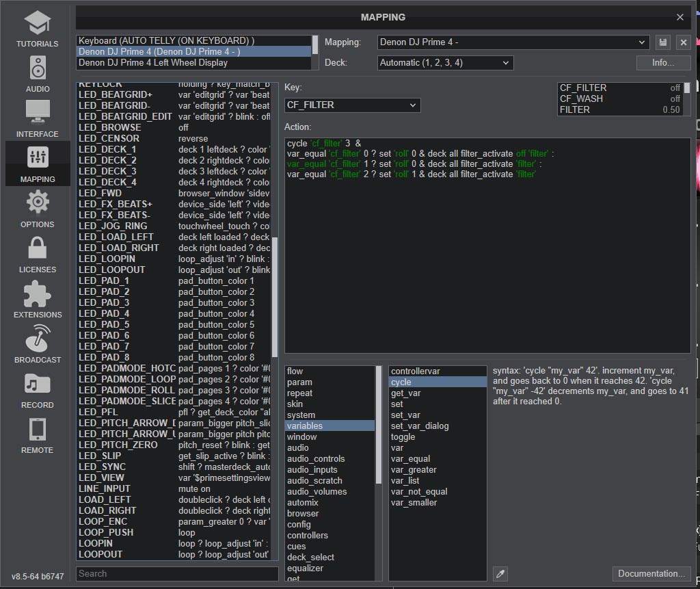The height and width of the screenshot is (589, 700).
Task: Select the LINE_INPUT mapping row
Action: click(x=174, y=489)
